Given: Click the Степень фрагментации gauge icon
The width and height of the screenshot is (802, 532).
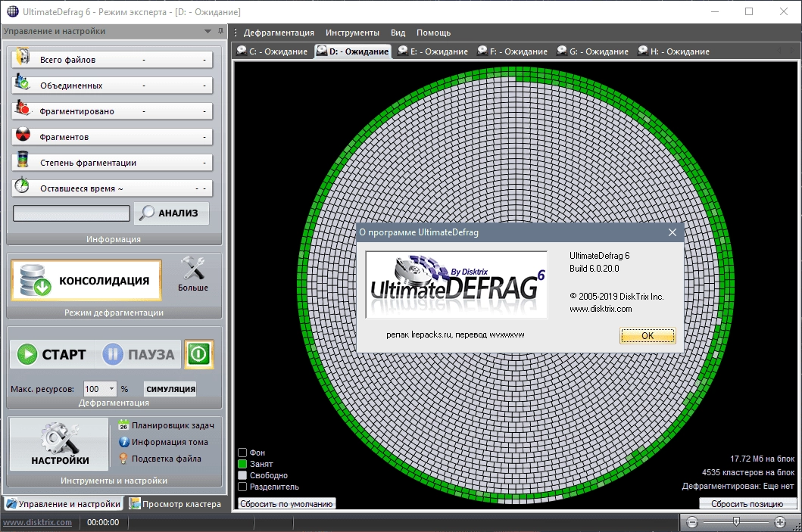Looking at the screenshot, I should [x=22, y=160].
